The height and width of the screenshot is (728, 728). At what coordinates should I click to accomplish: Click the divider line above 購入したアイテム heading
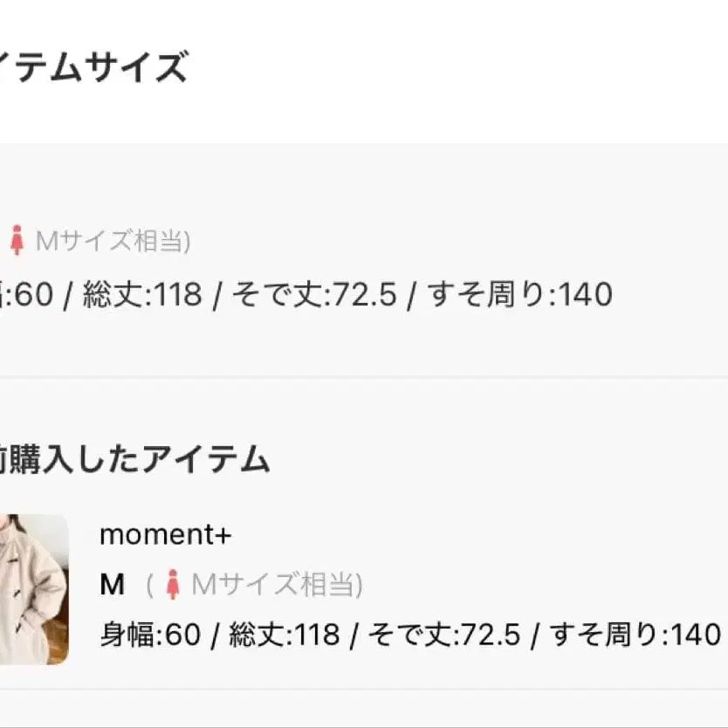click(x=364, y=378)
